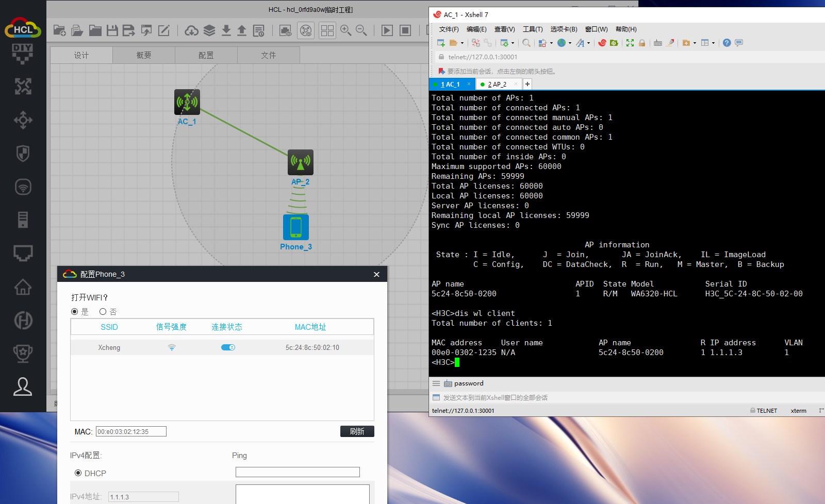
Task: Open the 配置 tab in HCL
Action: click(206, 55)
